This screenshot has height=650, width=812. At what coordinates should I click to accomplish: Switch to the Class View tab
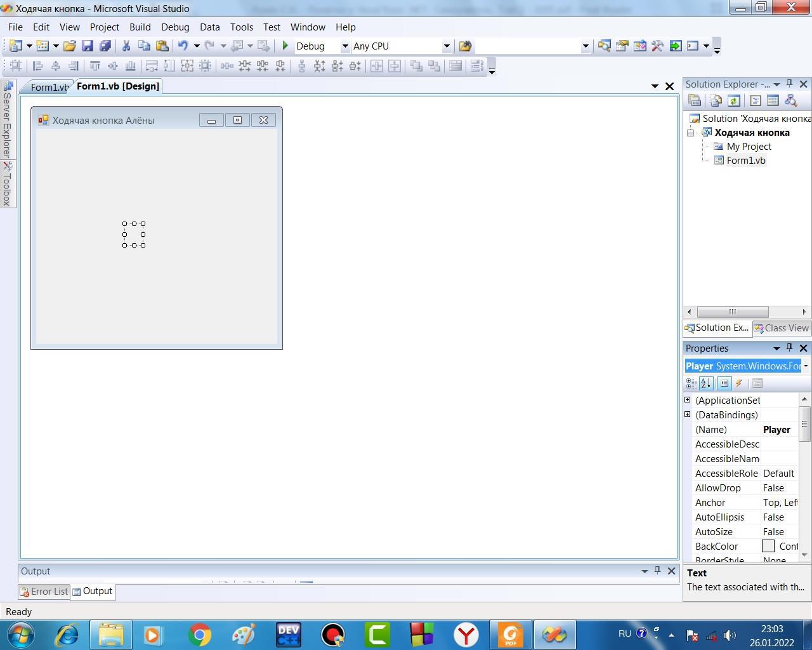click(x=781, y=328)
